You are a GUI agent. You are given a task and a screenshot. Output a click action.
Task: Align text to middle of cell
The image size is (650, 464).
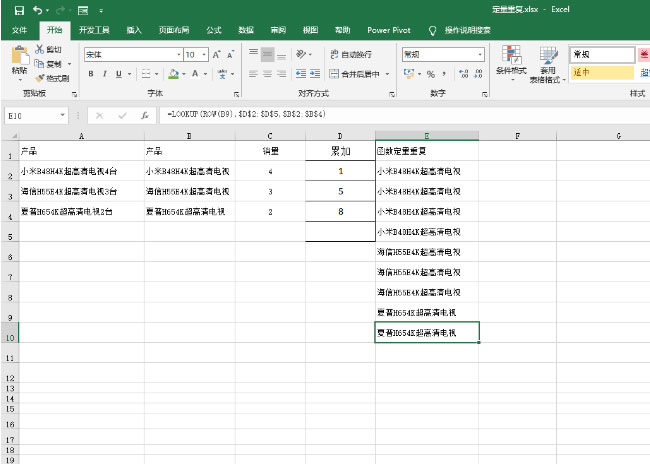click(x=267, y=54)
